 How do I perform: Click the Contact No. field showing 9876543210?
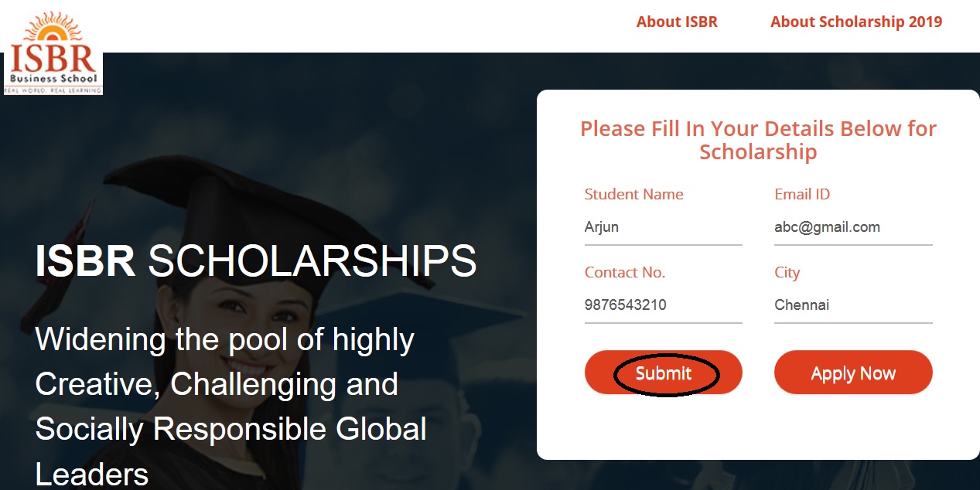click(x=664, y=305)
